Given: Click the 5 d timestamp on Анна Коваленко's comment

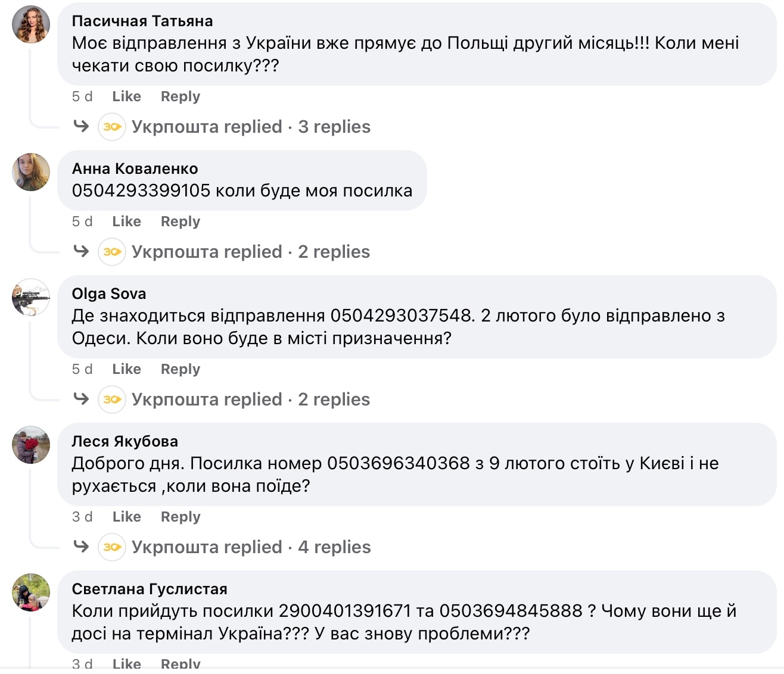Looking at the screenshot, I should (82, 221).
